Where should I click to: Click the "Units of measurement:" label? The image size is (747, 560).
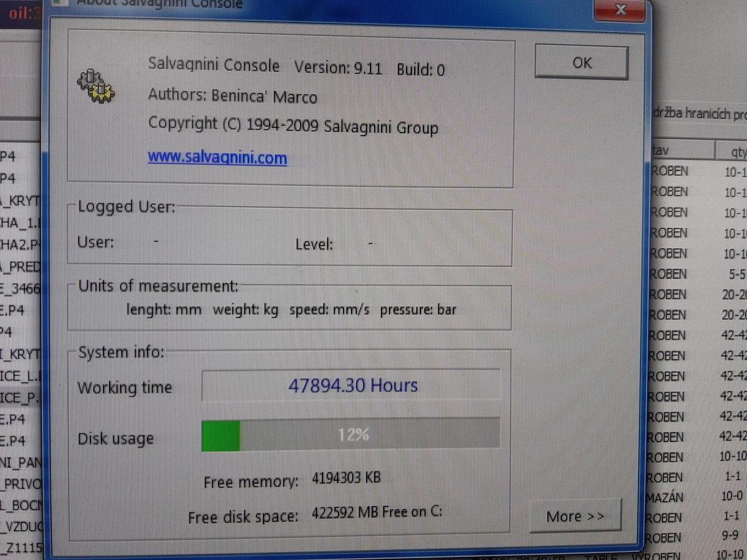pos(158,286)
